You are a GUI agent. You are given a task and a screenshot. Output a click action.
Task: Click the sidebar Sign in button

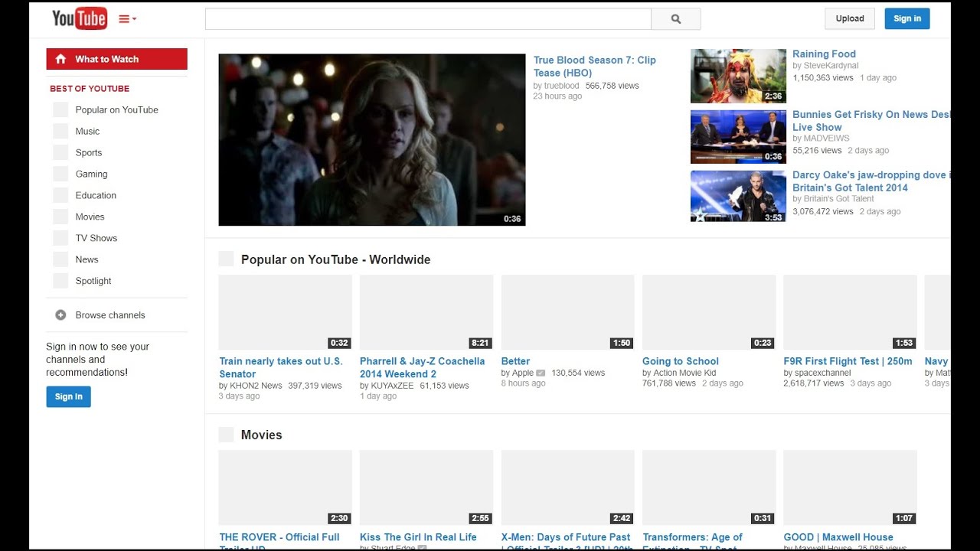[68, 396]
